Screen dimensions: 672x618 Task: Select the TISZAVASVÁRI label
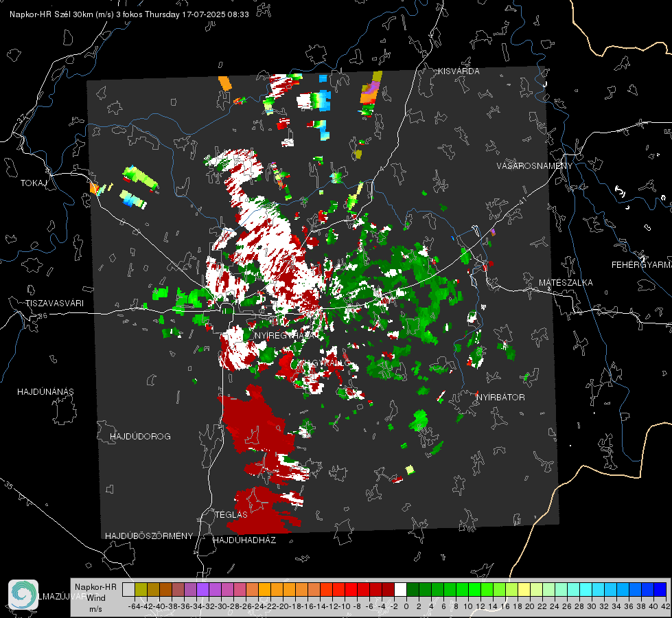coord(54,304)
